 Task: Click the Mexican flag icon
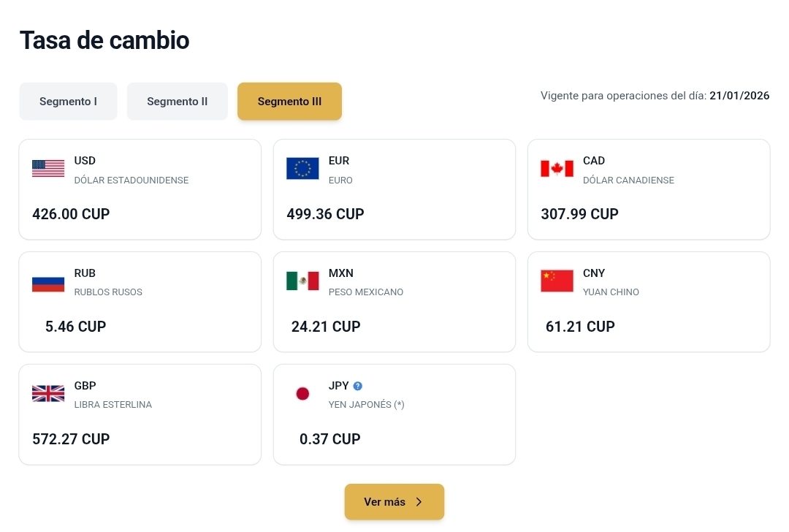click(x=302, y=281)
